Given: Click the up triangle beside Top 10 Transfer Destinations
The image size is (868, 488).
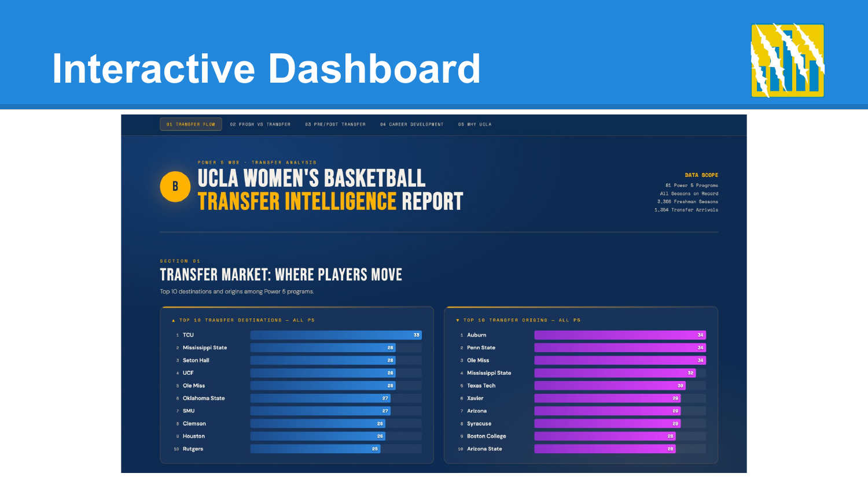Looking at the screenshot, I should 173,320.
